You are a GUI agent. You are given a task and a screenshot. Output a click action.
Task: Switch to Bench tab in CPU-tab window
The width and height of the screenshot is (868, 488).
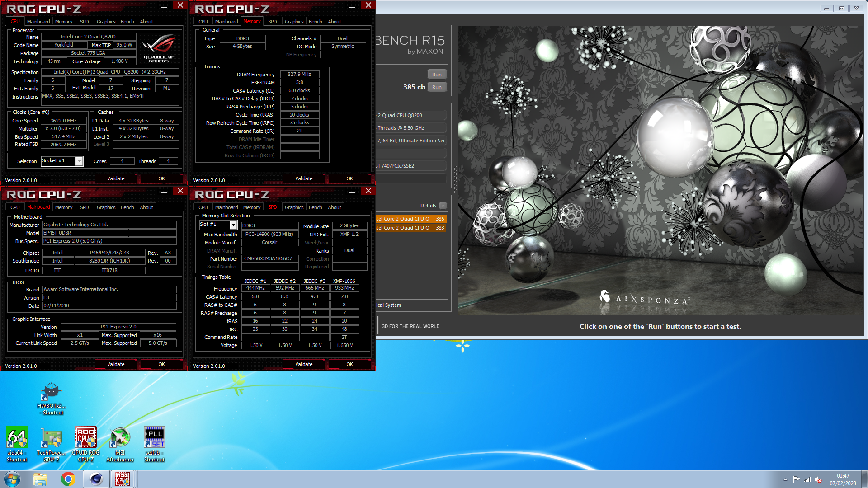pyautogui.click(x=127, y=22)
